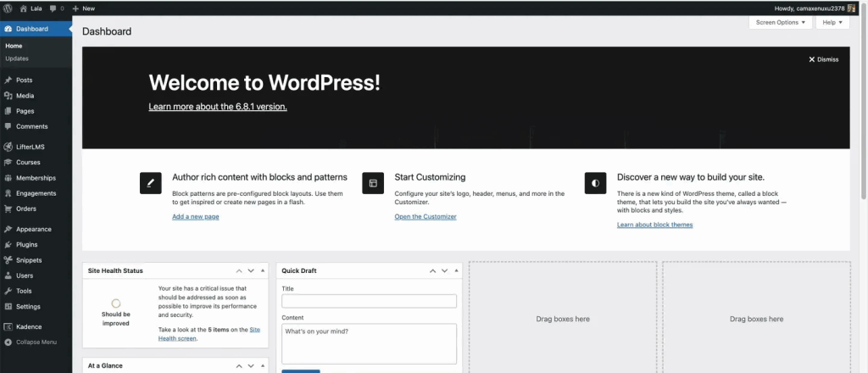868x373 pixels.
Task: Click the Pages icon in sidebar
Action: 8,111
